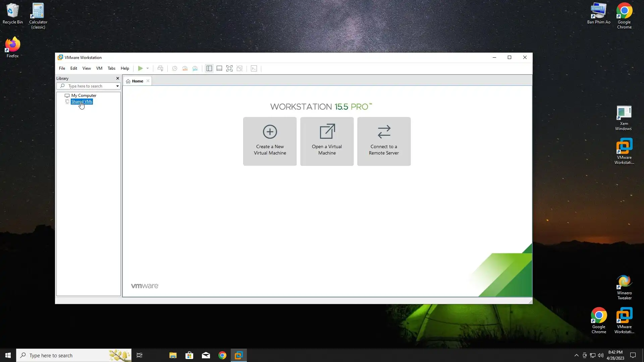The image size is (644, 362).
Task: Click Connect to a Remote Server
Action: (384, 141)
